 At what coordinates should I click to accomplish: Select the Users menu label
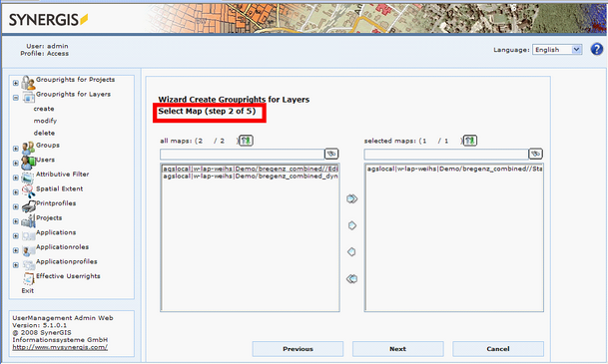pos(45,160)
